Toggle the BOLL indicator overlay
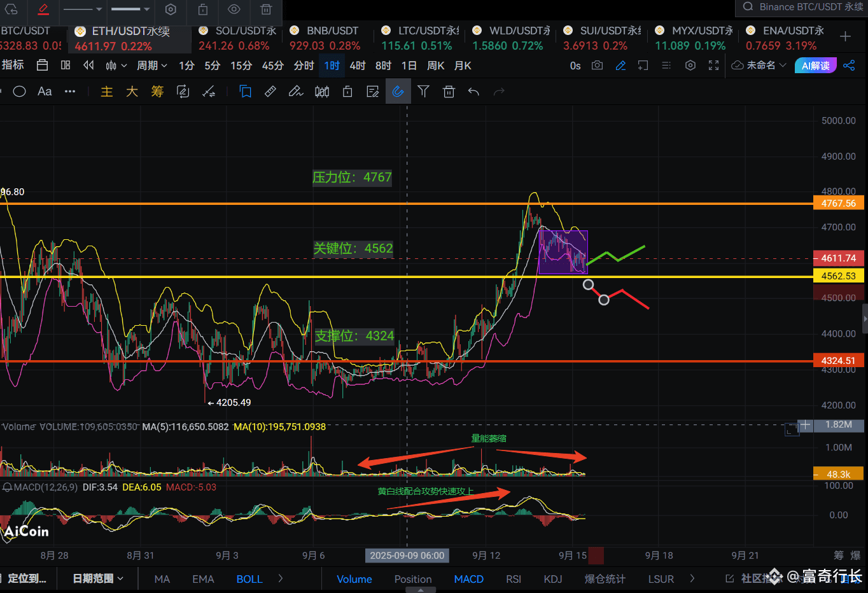 pos(249,579)
